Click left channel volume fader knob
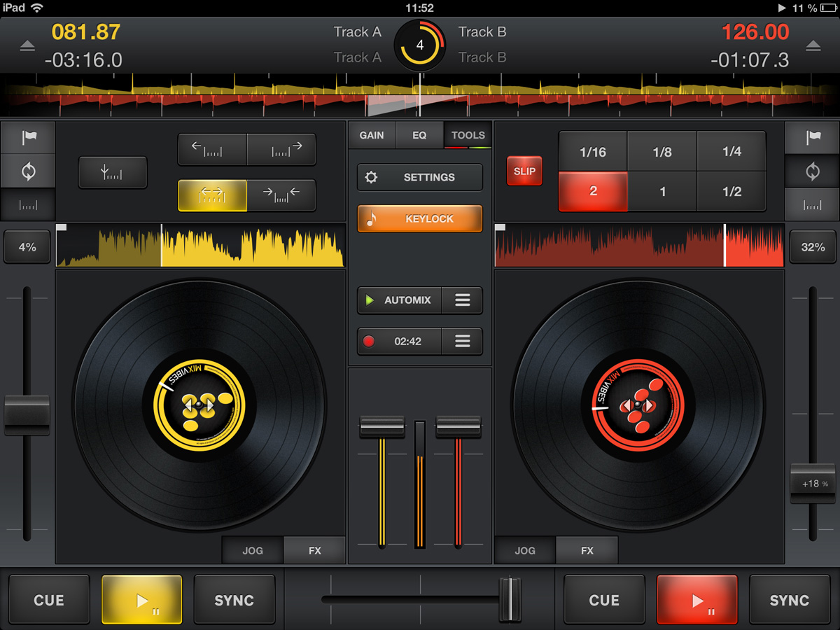This screenshot has height=630, width=840. coord(381,427)
